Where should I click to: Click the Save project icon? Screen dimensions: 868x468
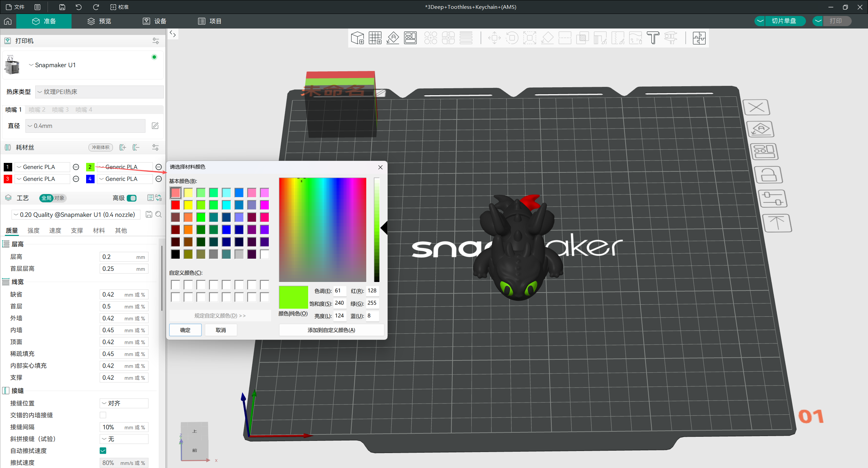click(x=62, y=7)
